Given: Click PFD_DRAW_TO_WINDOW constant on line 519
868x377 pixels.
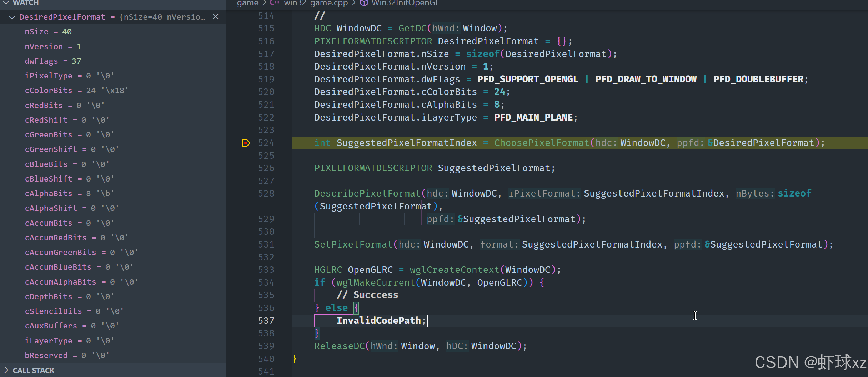Looking at the screenshot, I should point(646,80).
